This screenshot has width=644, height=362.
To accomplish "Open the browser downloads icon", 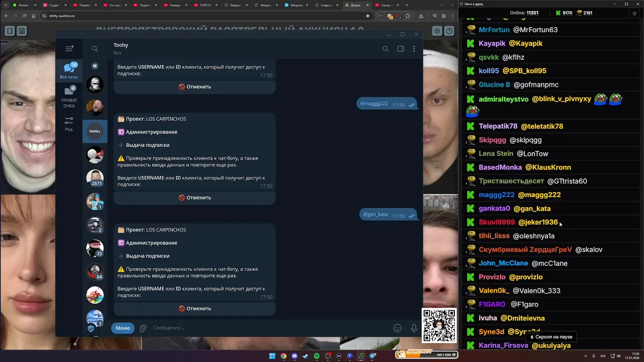I will point(421,16).
